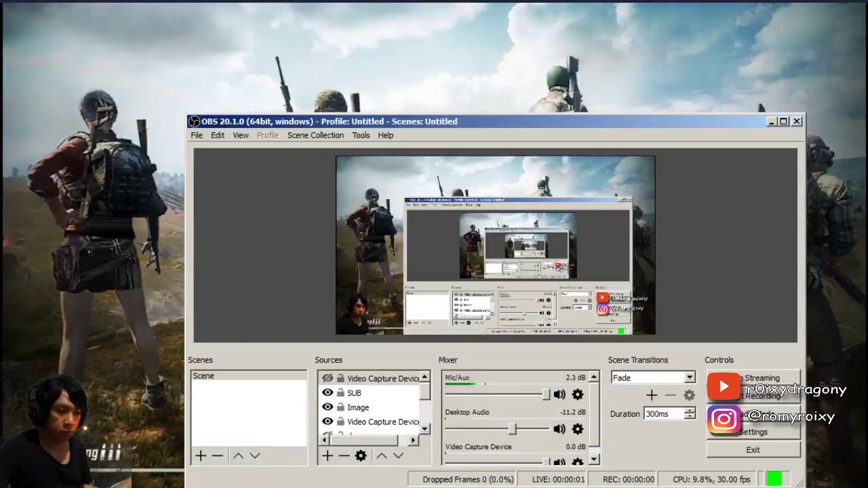This screenshot has width=868, height=488.
Task: Open the Edit menu
Action: (218, 135)
